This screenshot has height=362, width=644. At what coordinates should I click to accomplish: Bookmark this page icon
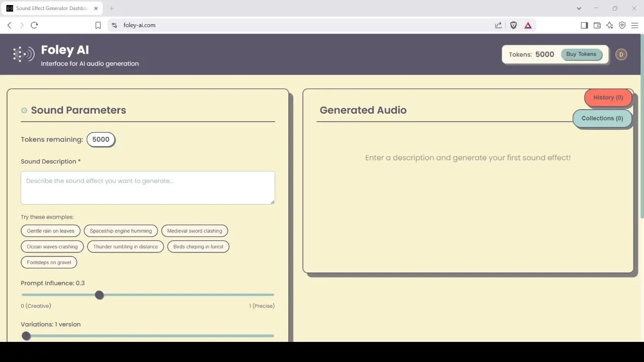[98, 25]
